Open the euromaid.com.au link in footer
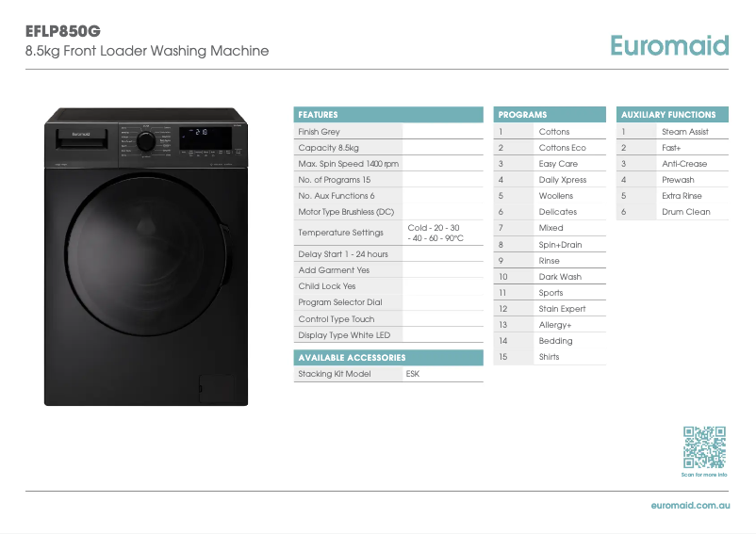 [690, 505]
